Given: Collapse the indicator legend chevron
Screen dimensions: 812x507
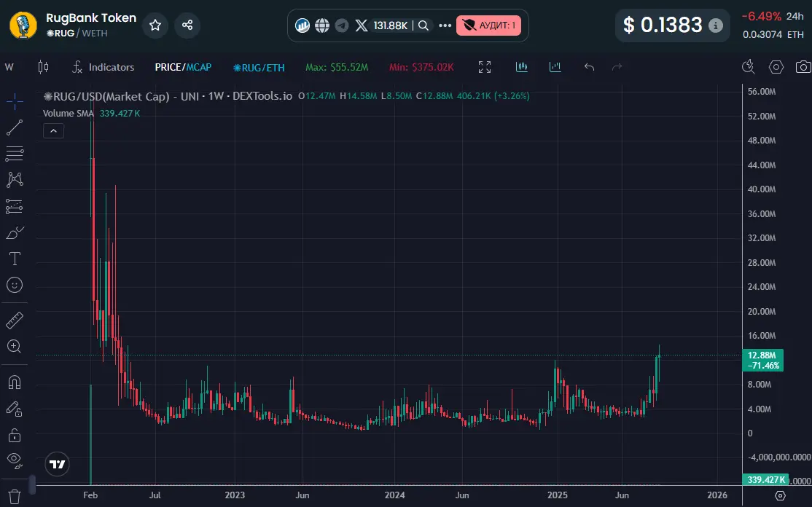Looking at the screenshot, I should click(x=53, y=131).
